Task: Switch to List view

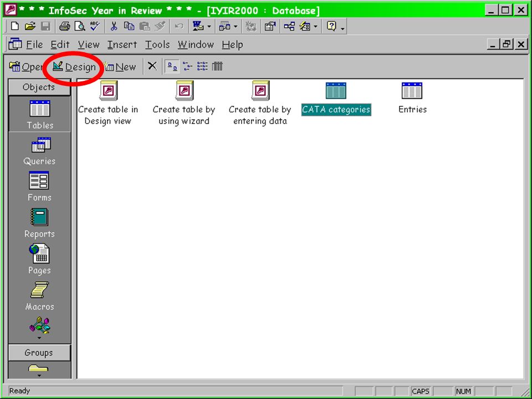Action: point(202,66)
